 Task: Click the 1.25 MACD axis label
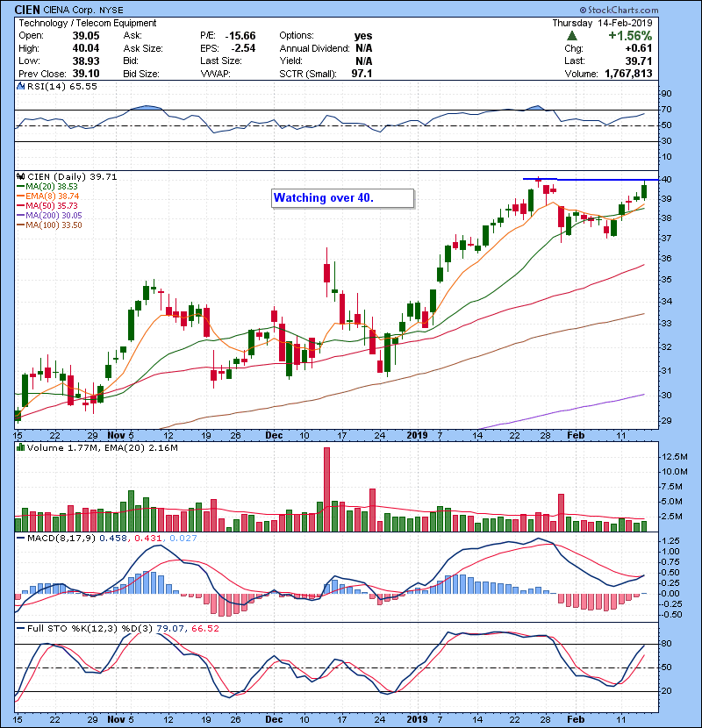pos(670,541)
